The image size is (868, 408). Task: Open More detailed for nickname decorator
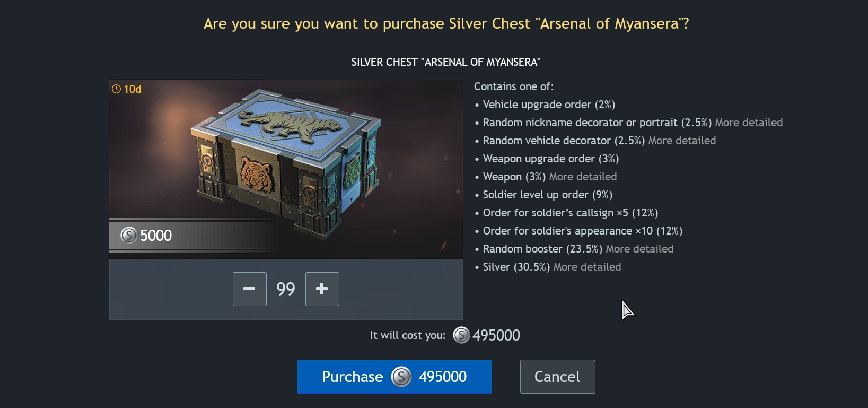pos(749,123)
